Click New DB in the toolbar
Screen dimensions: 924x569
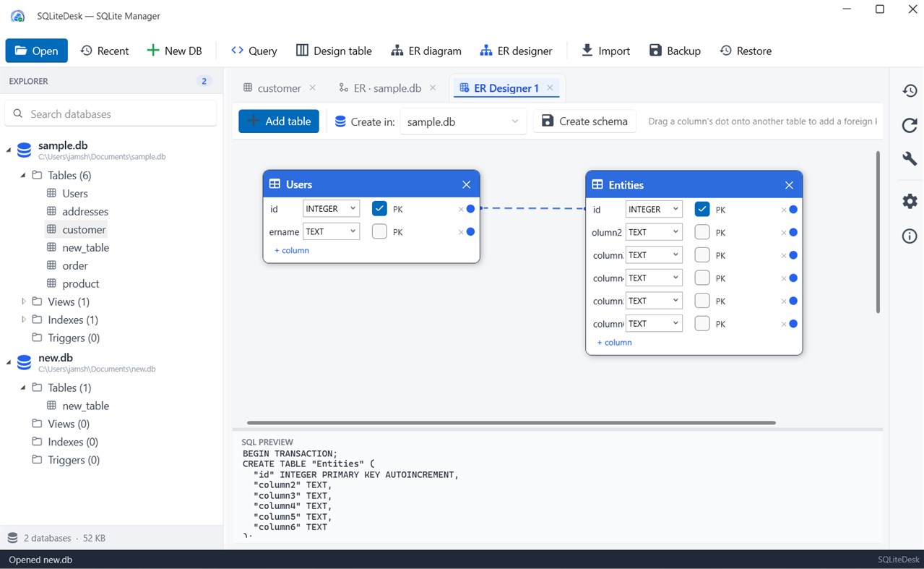(x=174, y=51)
